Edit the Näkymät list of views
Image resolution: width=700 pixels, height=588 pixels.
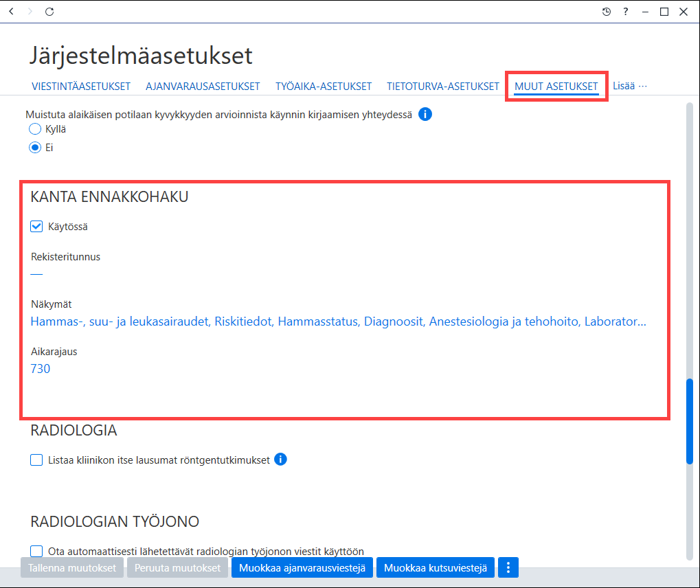pos(339,321)
